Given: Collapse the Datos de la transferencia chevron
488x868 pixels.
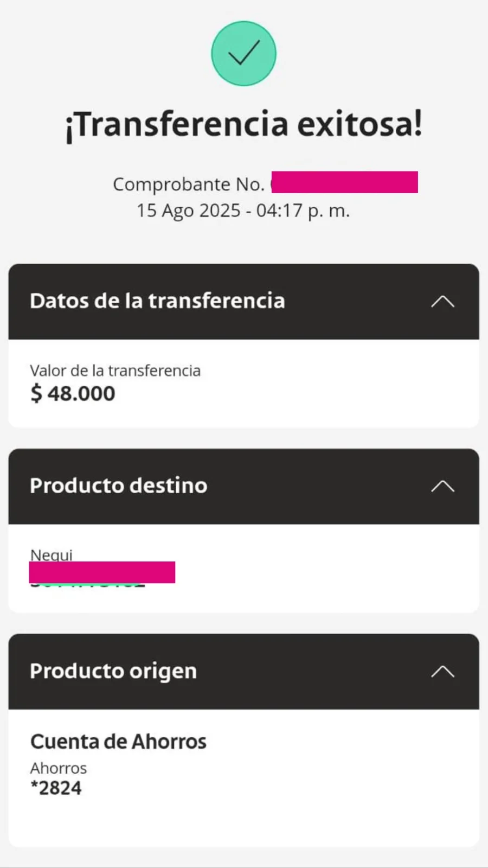Looking at the screenshot, I should coord(442,302).
